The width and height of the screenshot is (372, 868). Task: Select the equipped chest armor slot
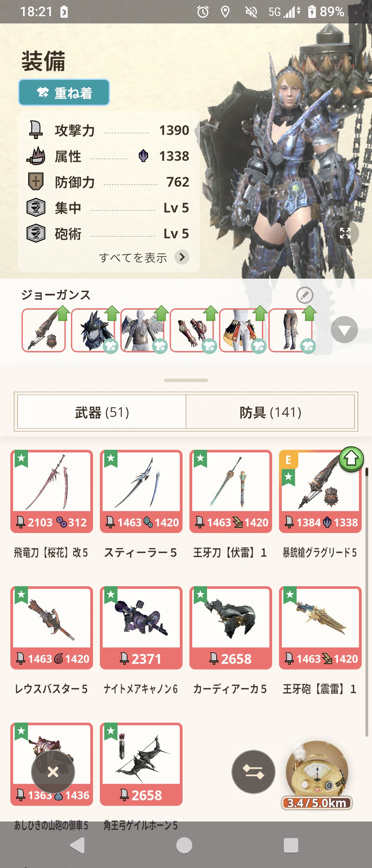coord(142,330)
